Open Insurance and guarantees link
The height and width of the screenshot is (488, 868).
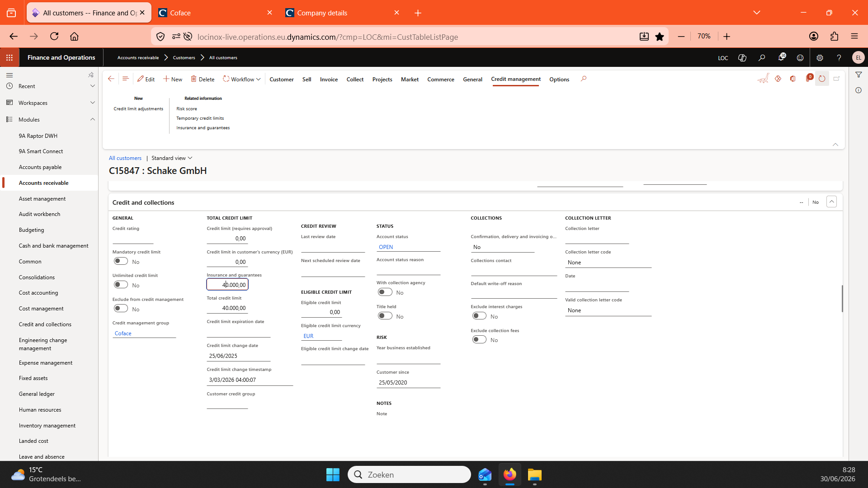point(203,128)
